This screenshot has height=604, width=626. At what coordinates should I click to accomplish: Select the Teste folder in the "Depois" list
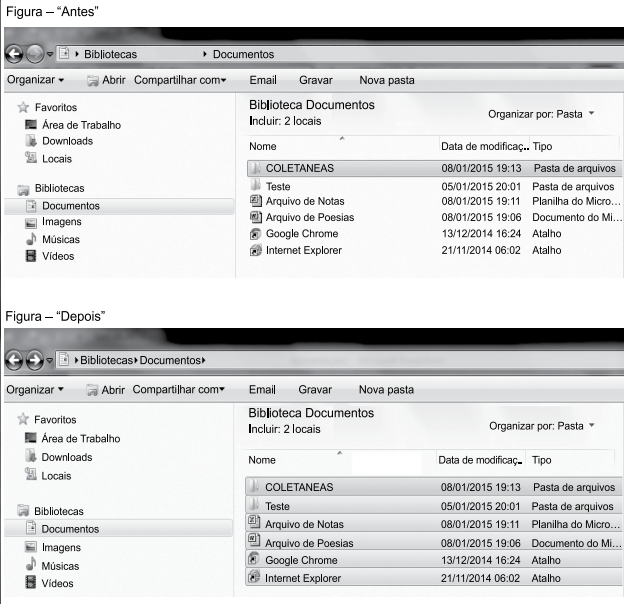point(277,506)
